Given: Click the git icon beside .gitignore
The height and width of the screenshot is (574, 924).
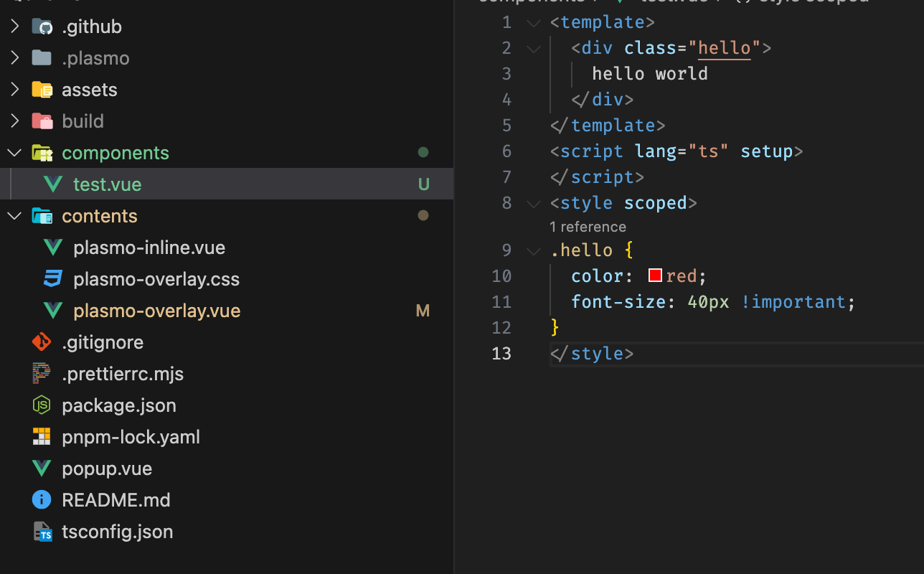Looking at the screenshot, I should [42, 342].
